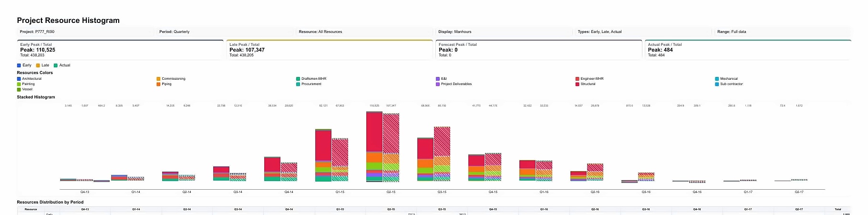Click the Sub contractor color swatch
Viewport: 868px width, 215px height.
click(717, 84)
